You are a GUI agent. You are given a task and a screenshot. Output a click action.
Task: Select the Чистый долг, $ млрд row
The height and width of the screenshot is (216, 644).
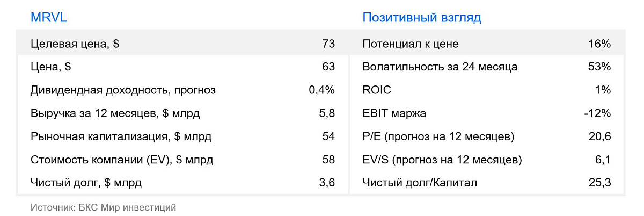[183, 183]
